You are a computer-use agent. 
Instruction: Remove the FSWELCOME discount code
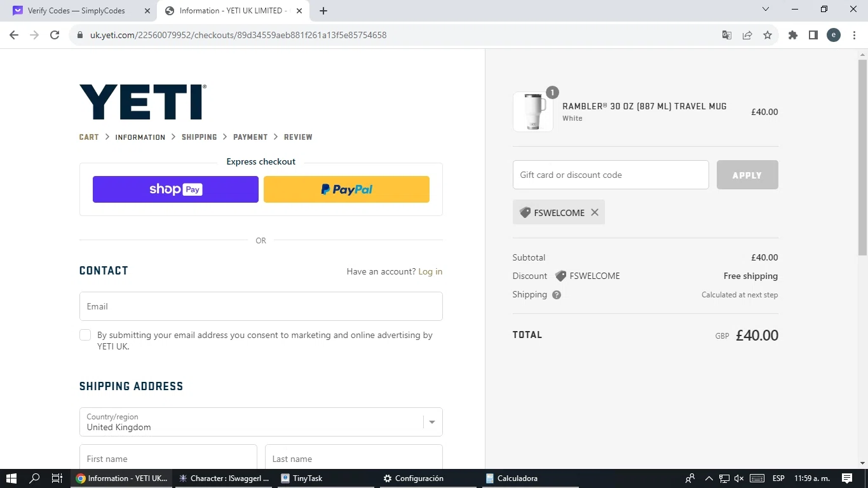tap(595, 212)
